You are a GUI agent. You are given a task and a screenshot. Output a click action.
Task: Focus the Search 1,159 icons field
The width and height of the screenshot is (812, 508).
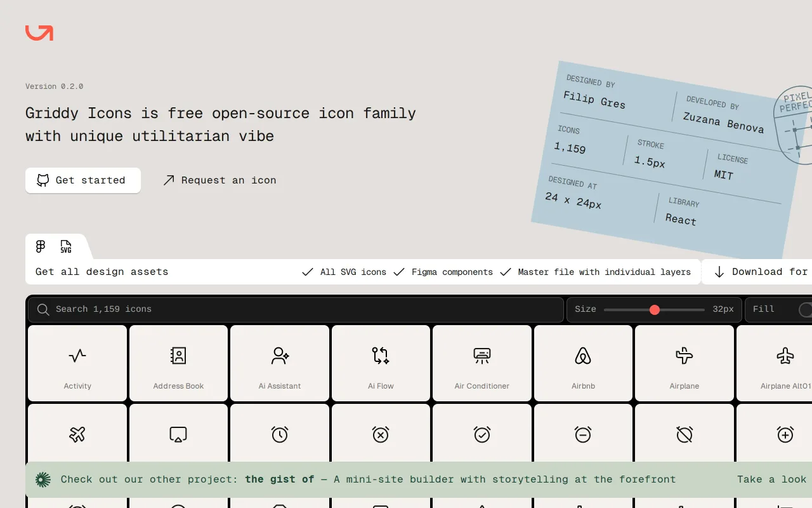pyautogui.click(x=296, y=309)
